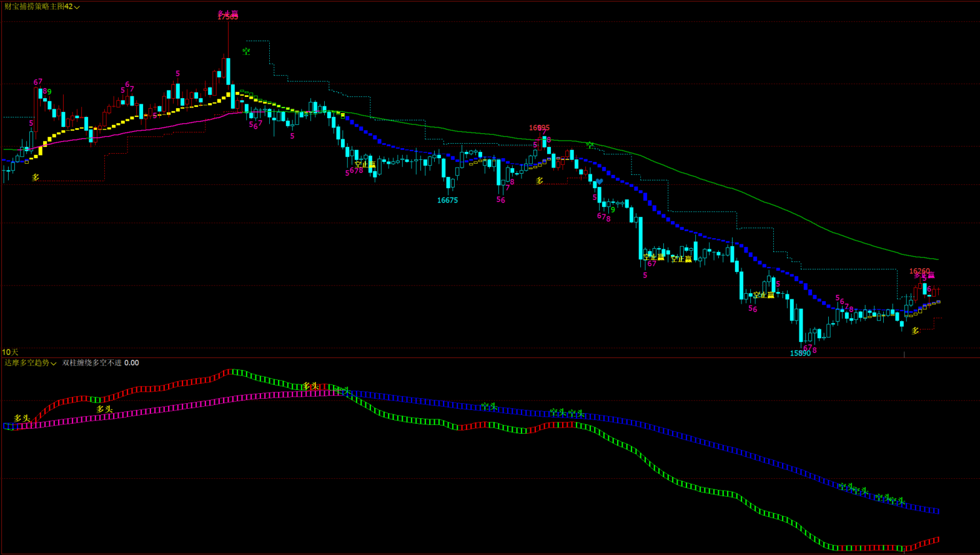
Task: Click the blue heart marker on the chart
Action: (600, 182)
